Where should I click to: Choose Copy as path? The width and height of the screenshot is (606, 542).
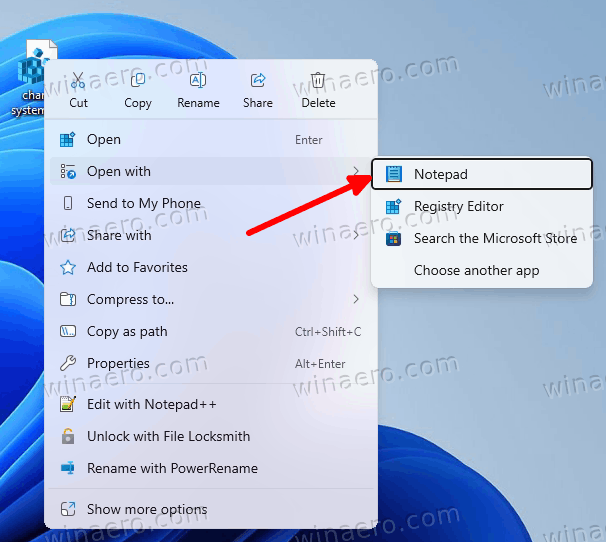[210, 331]
